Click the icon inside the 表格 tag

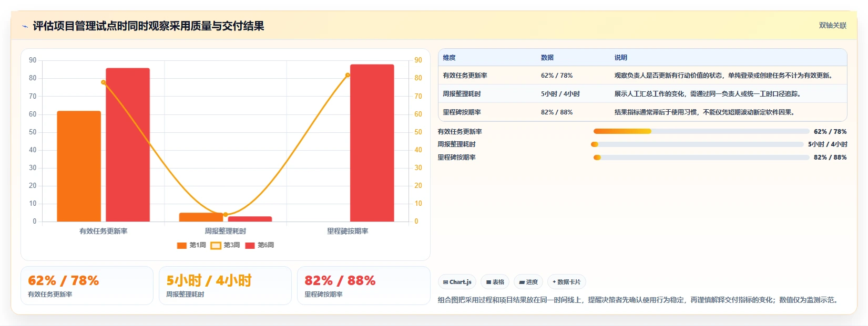tap(488, 282)
